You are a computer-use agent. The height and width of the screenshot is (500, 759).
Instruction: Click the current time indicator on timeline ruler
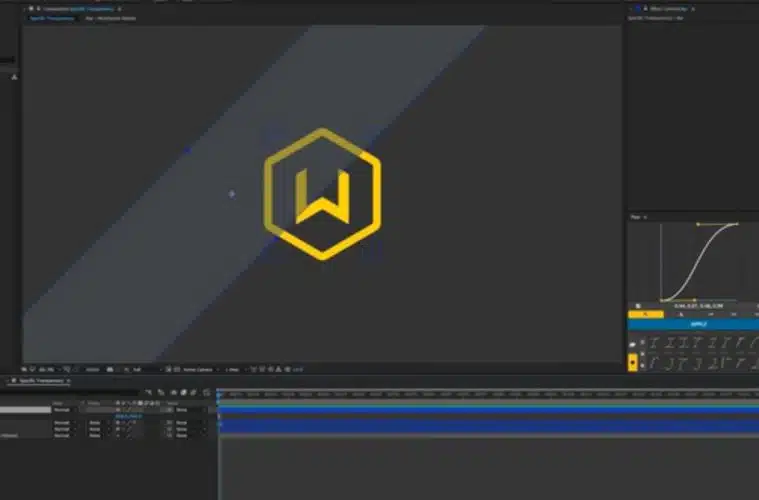click(219, 394)
